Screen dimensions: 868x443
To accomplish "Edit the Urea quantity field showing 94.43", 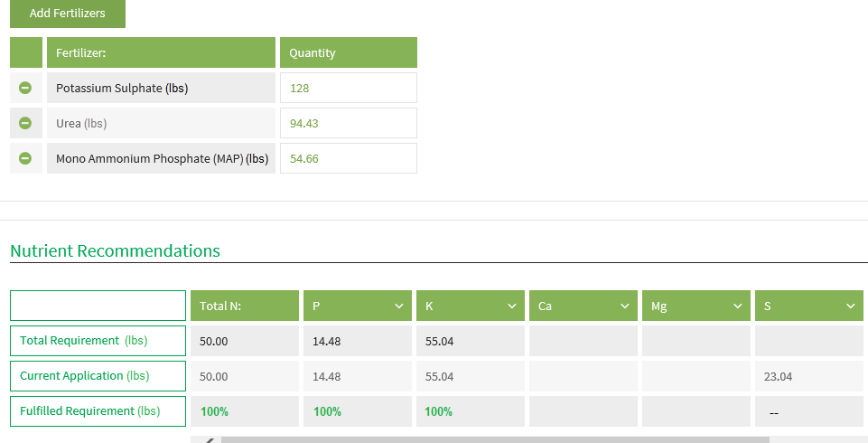I will tap(349, 123).
